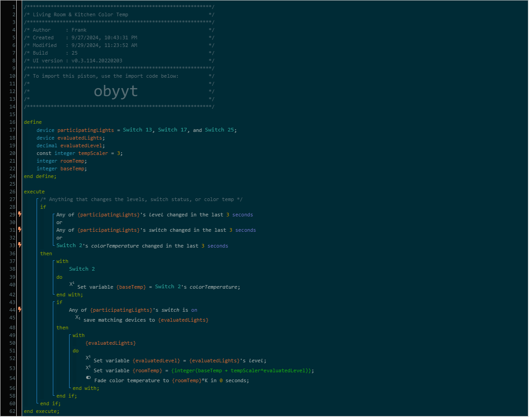Click participatingLights in the device definition on line 17

point(86,131)
